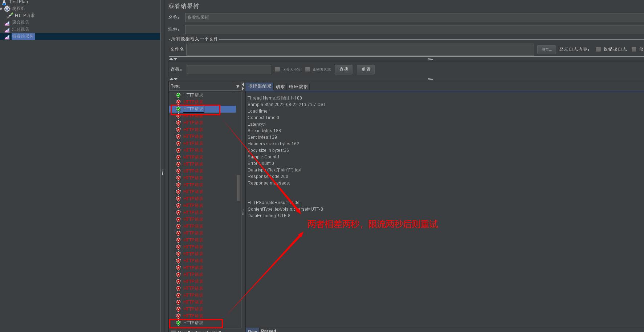Click the 'ContentType: text/plain;charset=UTF-8' line
This screenshot has height=332, width=644.
pos(285,209)
